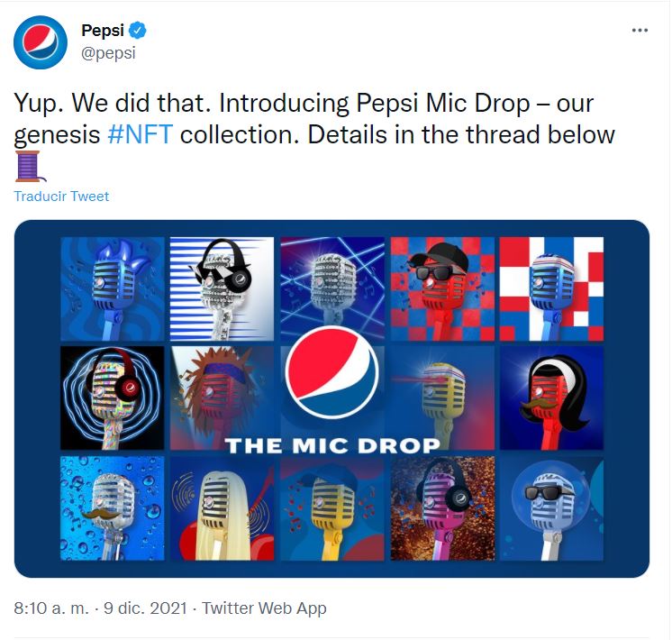Click the thread spool emoji

point(29,166)
